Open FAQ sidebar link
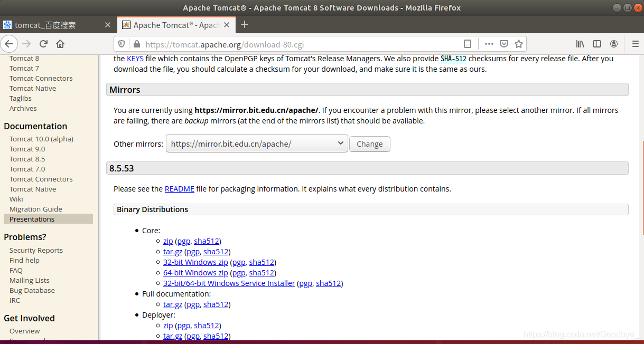 click(16, 271)
